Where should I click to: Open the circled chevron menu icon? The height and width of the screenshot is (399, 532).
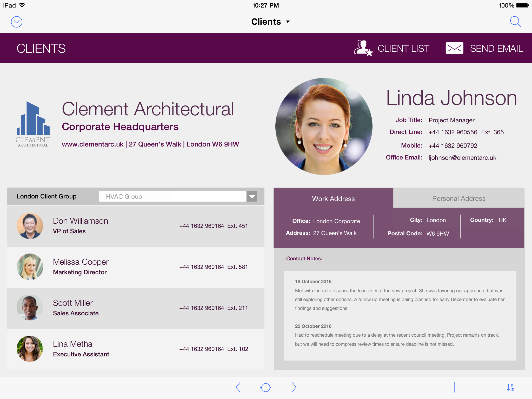17,22
